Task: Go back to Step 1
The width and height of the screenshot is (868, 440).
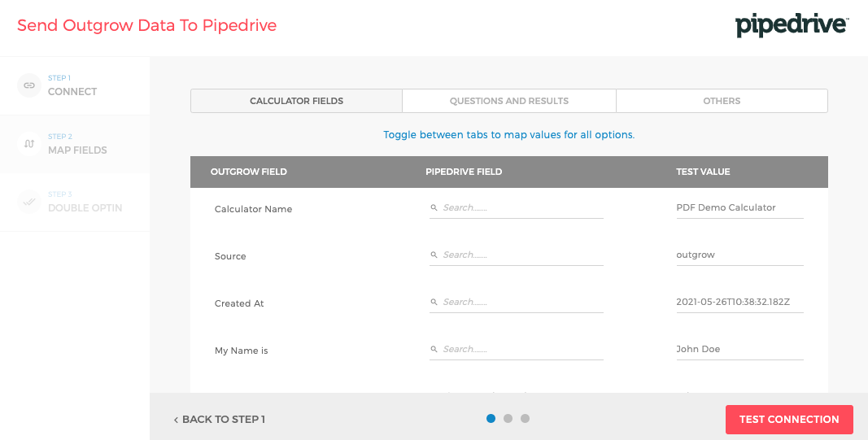Action: click(x=219, y=420)
